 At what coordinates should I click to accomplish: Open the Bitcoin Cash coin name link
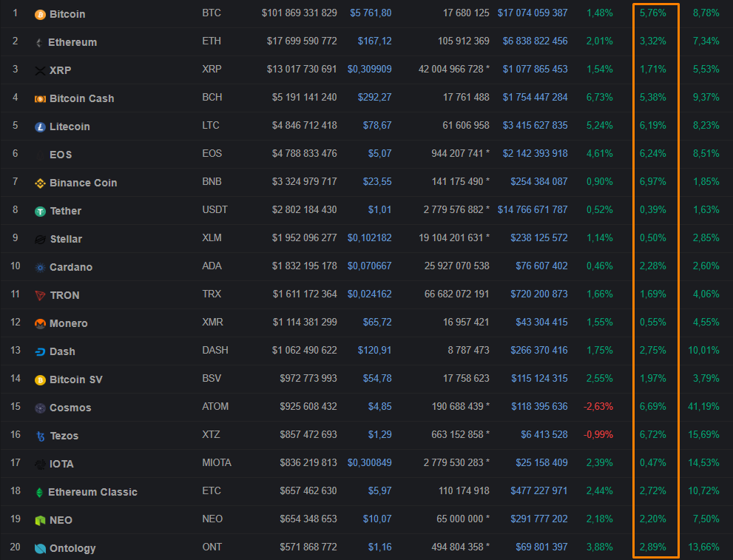pyautogui.click(x=81, y=98)
